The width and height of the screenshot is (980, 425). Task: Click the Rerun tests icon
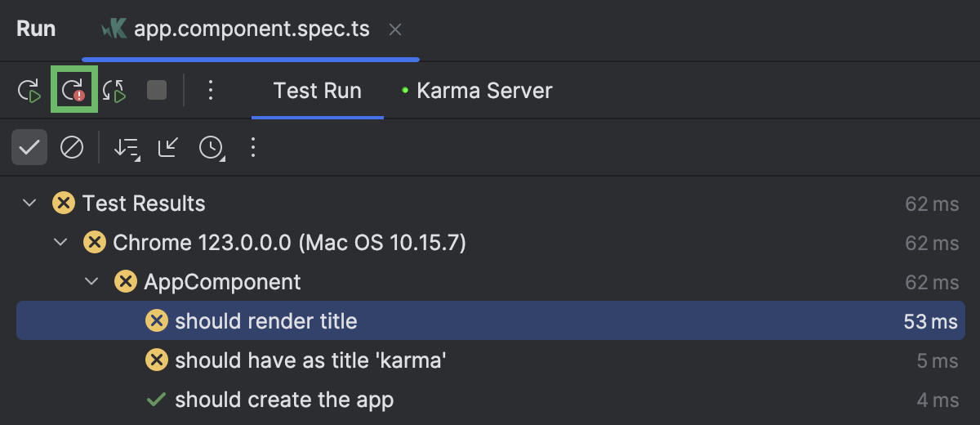[x=29, y=91]
